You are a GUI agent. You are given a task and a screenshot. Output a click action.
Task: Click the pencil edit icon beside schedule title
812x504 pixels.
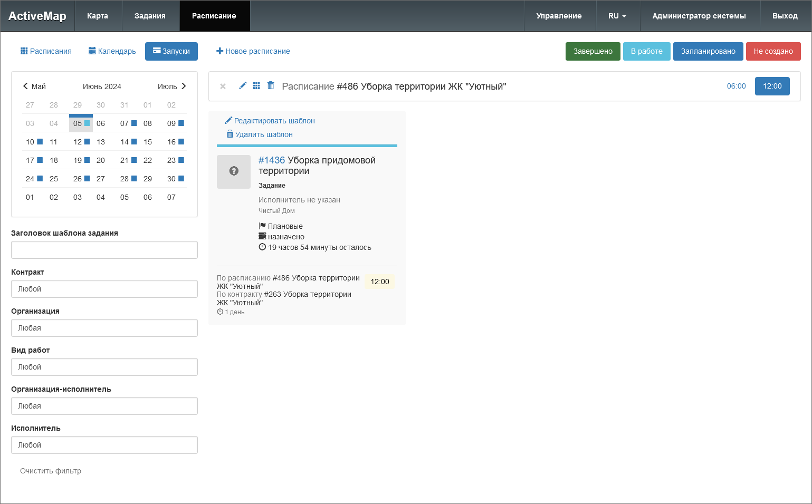click(243, 86)
